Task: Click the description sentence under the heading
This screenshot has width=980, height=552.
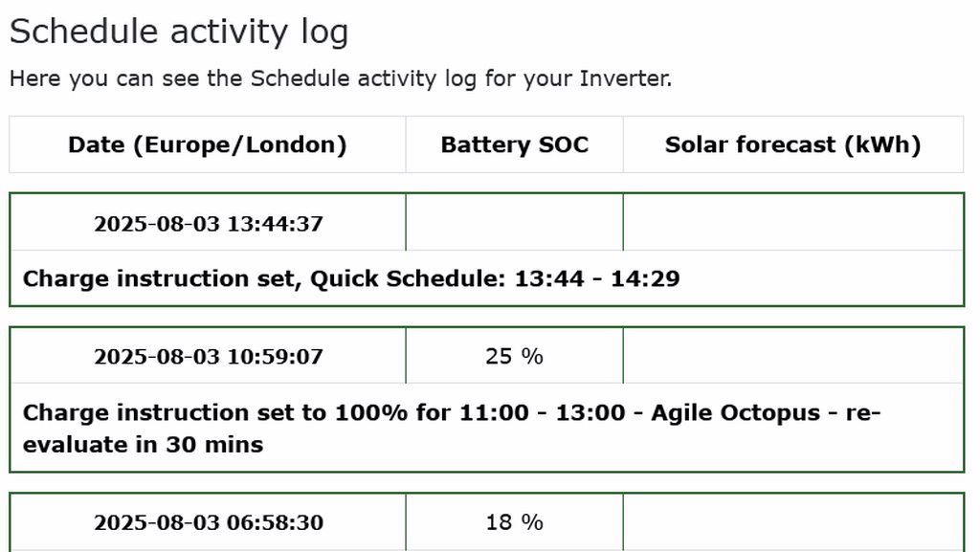Action: tap(340, 78)
